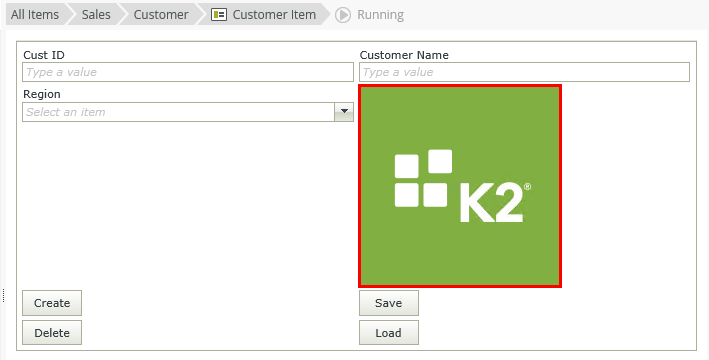Click the Cust ID label

tap(44, 55)
